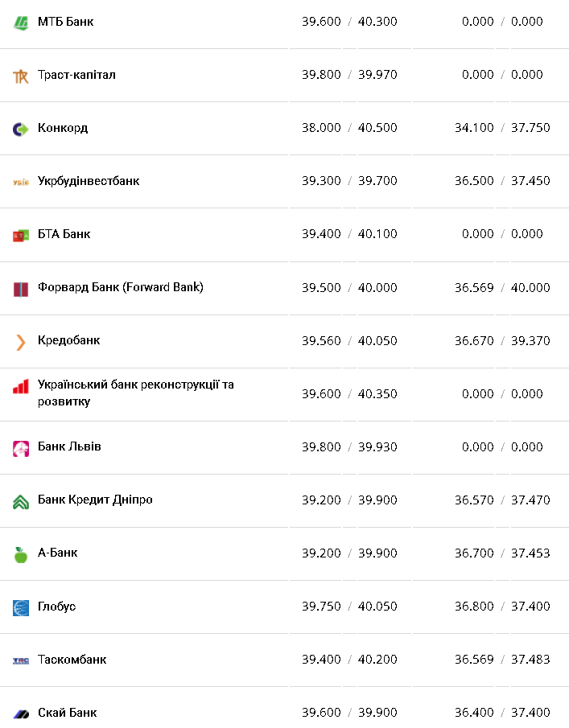
Task: Open the Таскомбанк bank link
Action: click(x=72, y=660)
